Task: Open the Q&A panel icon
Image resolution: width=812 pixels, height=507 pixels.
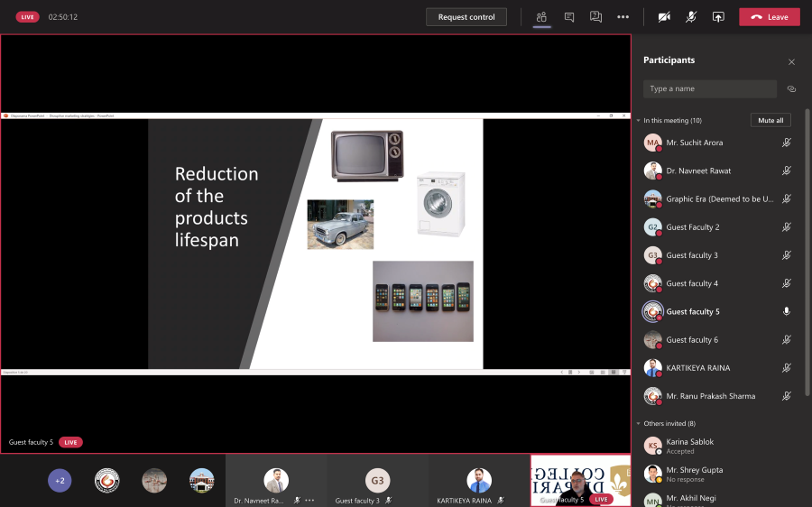Action: [x=595, y=17]
